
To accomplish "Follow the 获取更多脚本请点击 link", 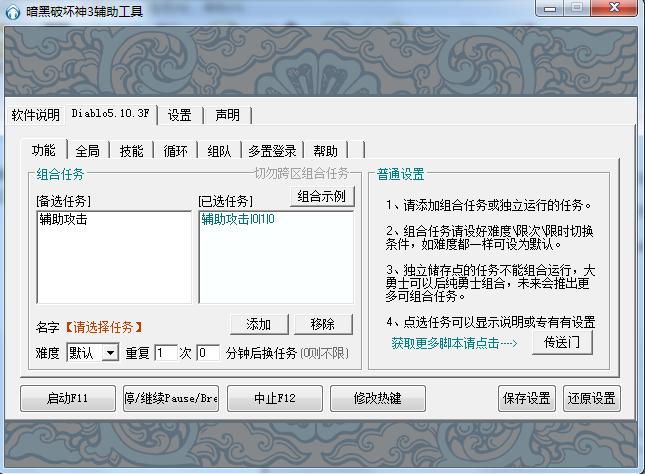I will [454, 343].
